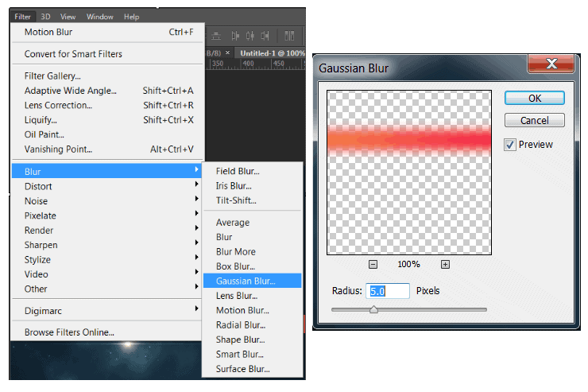Open the Window menu
The width and height of the screenshot is (588, 392).
point(100,17)
